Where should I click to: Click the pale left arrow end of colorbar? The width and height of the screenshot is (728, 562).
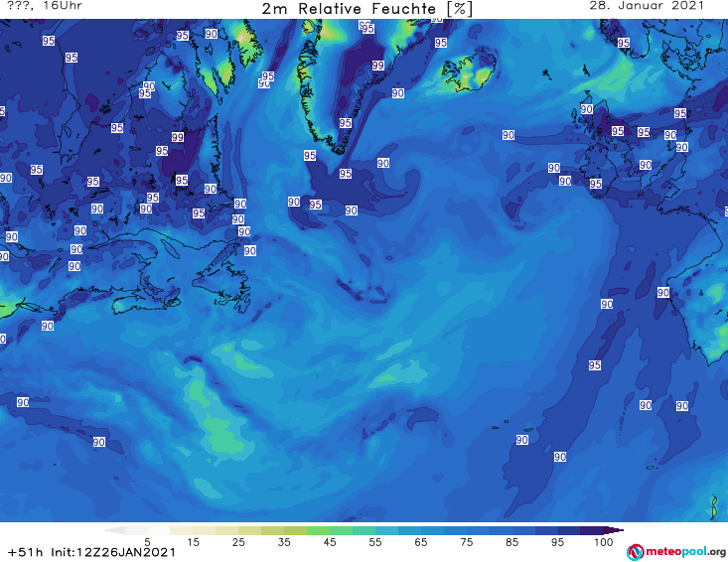pos(114,530)
